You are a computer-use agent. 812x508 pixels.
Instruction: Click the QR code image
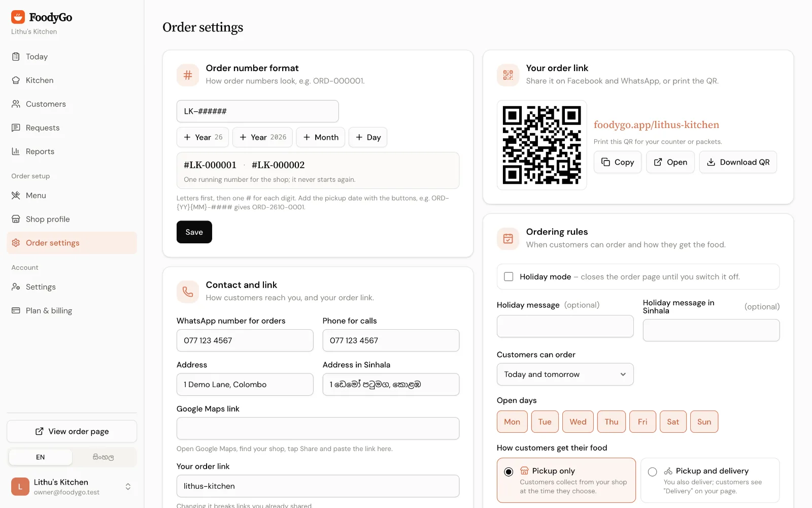click(542, 145)
